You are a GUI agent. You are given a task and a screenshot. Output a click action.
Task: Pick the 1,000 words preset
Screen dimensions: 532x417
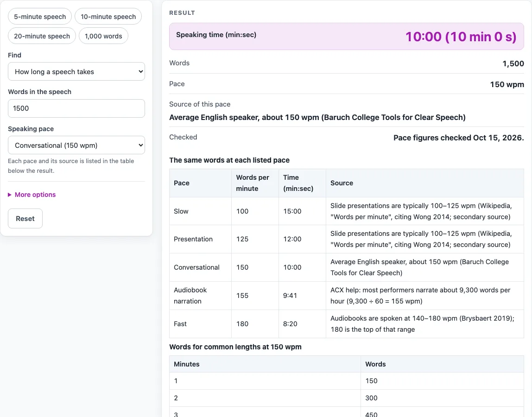(103, 36)
